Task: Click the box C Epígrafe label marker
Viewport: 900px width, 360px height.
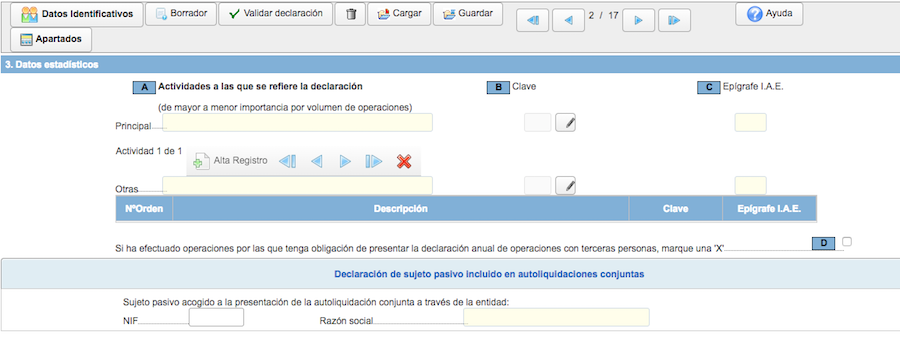Action: pos(709,87)
